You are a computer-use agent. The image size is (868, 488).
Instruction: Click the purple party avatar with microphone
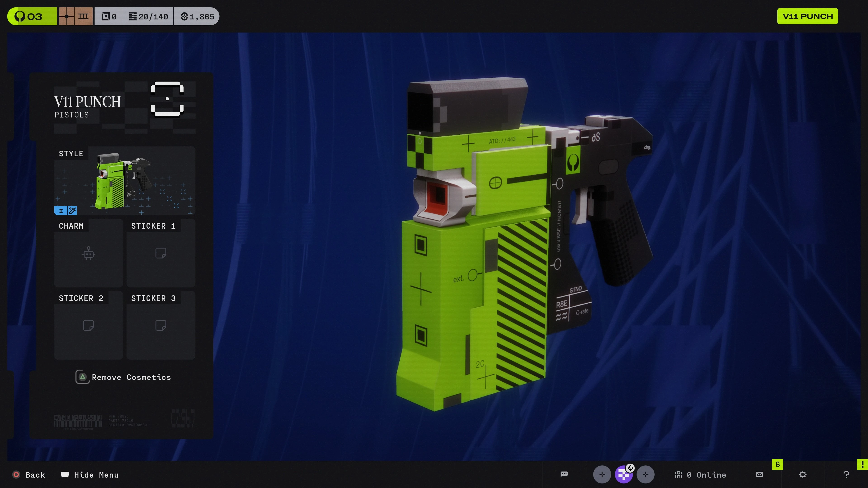(623, 474)
